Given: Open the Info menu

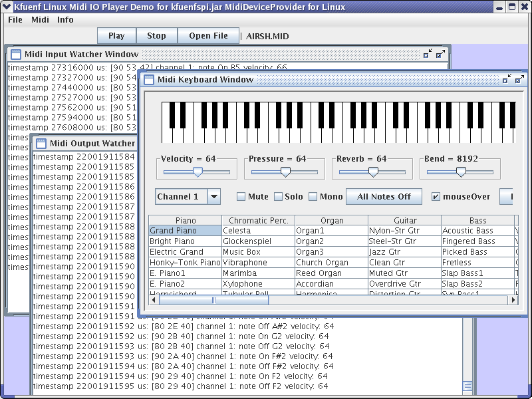Looking at the screenshot, I should click(65, 20).
